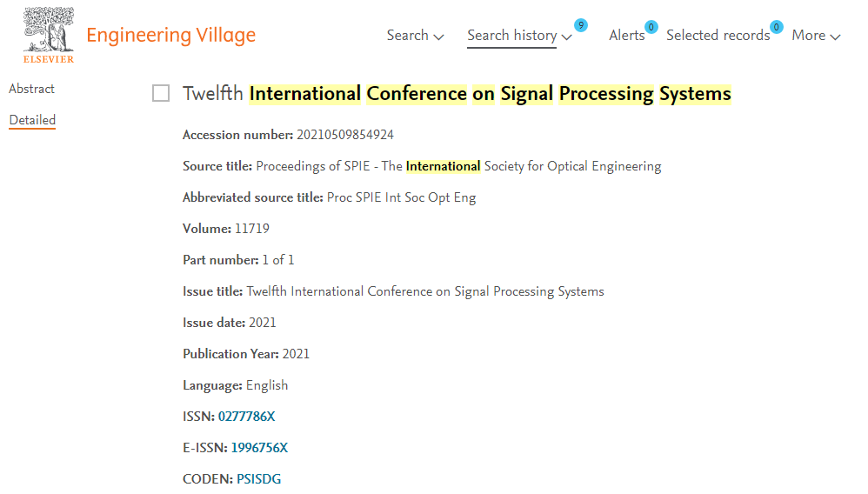The height and width of the screenshot is (494, 868).
Task: Open the More dropdown menu
Action: (x=815, y=36)
